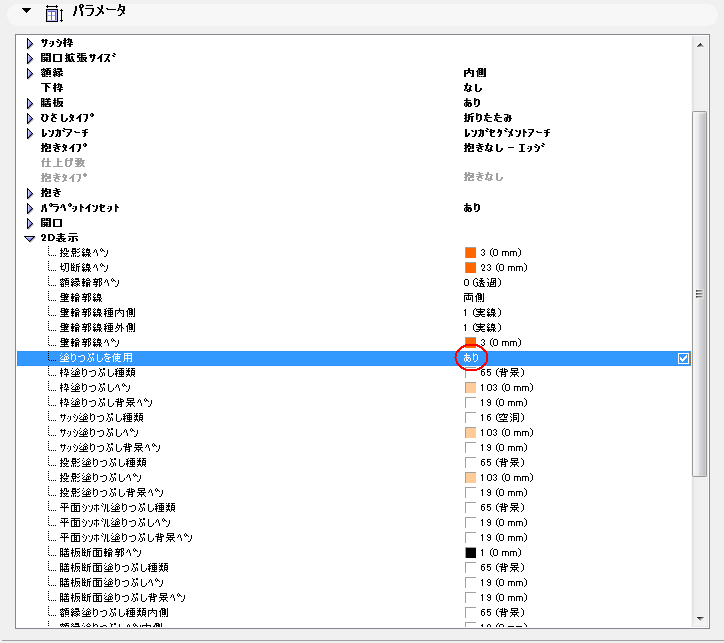The width and height of the screenshot is (724, 643).
Task: Click the white 枠塗りつぶし背景ペン swatch
Action: 470,403
